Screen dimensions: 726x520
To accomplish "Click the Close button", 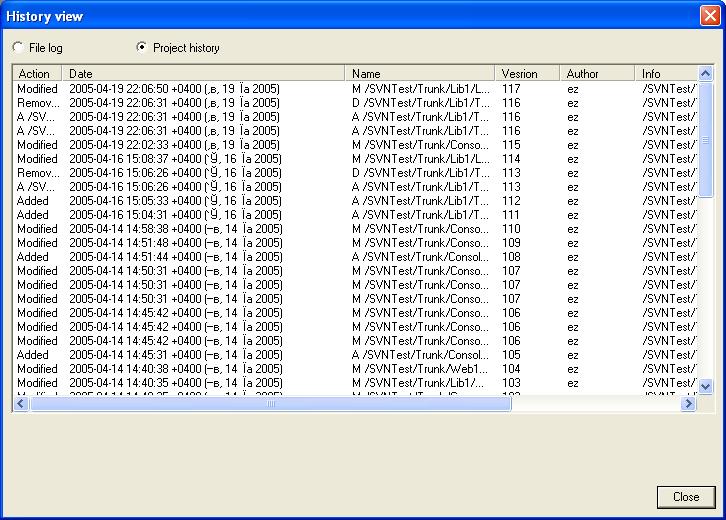I will [685, 497].
